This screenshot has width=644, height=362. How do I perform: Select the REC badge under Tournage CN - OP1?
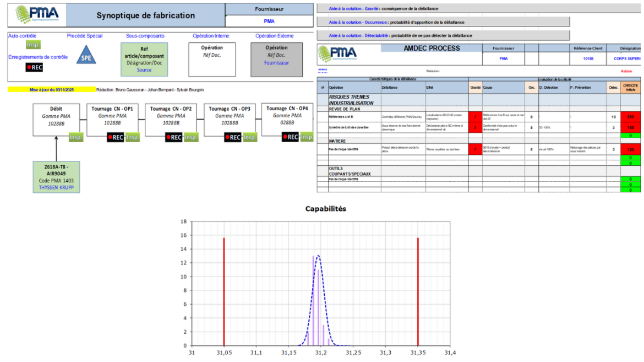tap(114, 137)
